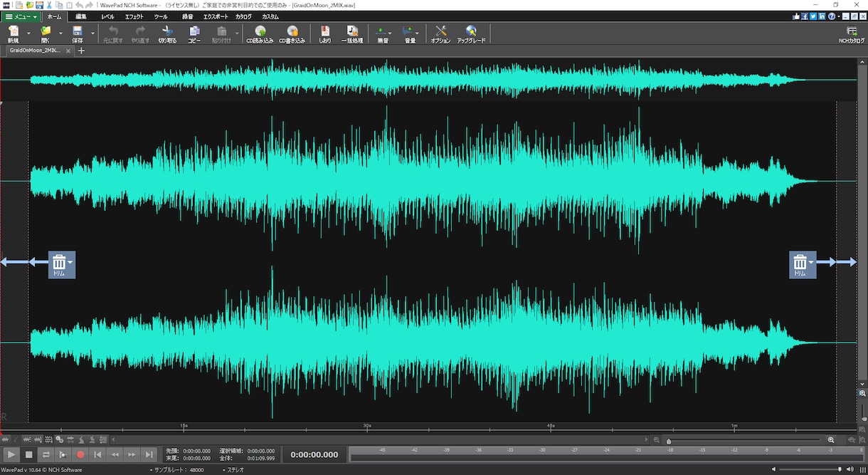The height and width of the screenshot is (475, 868).
Task: Close the GraidOnMoon_2MIX file tab
Action: [69, 51]
